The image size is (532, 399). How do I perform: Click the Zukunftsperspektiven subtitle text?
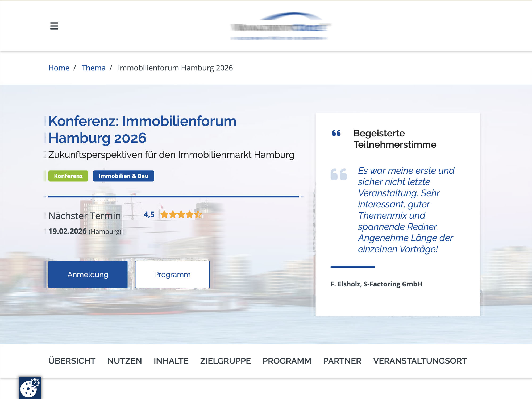[171, 155]
